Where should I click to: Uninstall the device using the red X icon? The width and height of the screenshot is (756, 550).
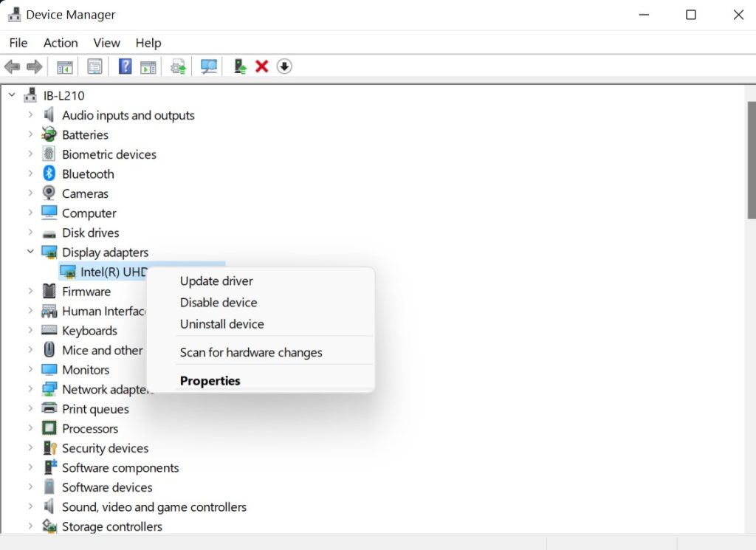tap(262, 66)
